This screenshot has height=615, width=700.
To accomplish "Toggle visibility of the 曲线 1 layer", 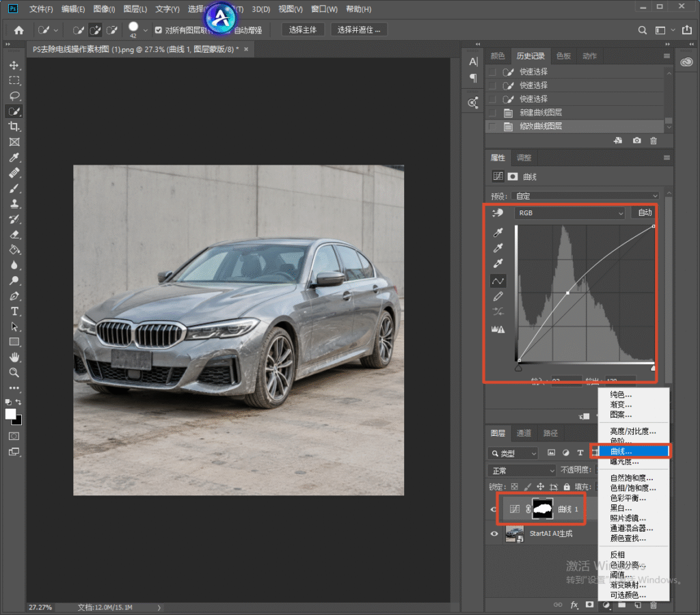I will [x=494, y=509].
